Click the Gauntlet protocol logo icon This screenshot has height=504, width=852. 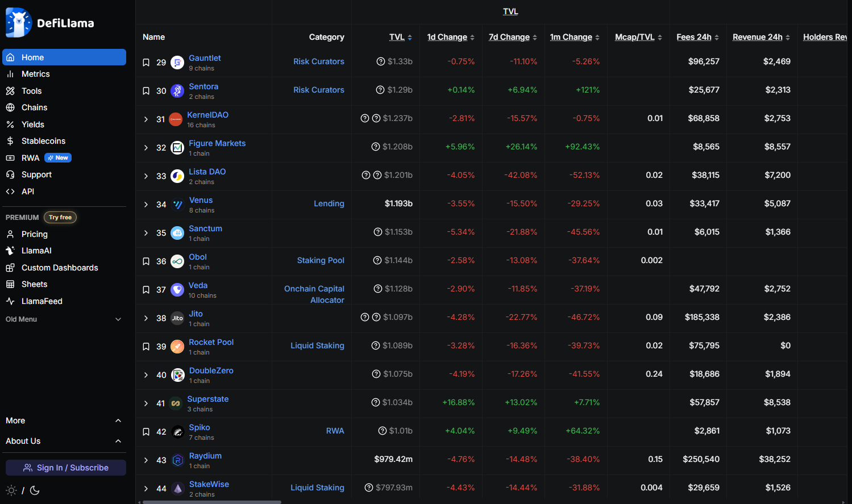coord(177,63)
